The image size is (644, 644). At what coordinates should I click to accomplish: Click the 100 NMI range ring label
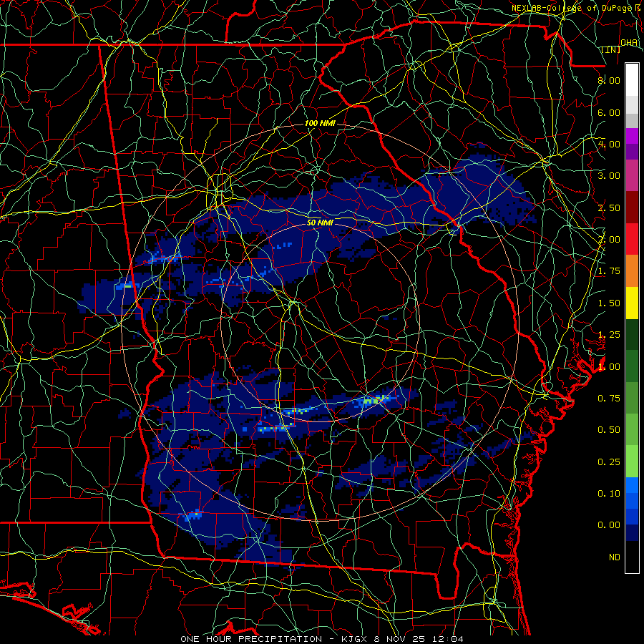click(320, 123)
